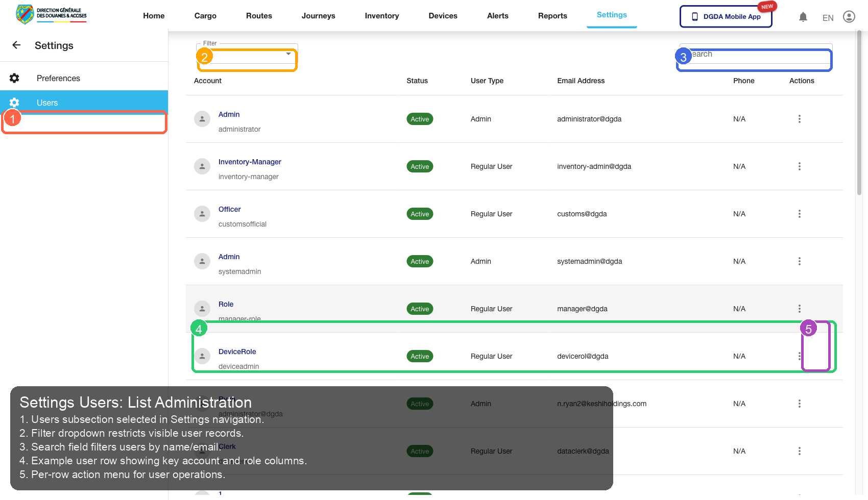
Task: Click the back arrow beside Settings
Action: pos(16,45)
